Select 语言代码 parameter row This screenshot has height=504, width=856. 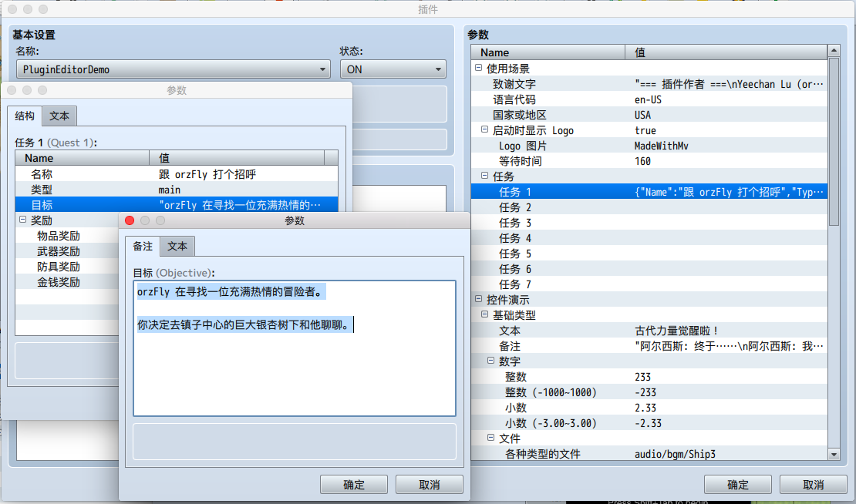tap(649, 99)
